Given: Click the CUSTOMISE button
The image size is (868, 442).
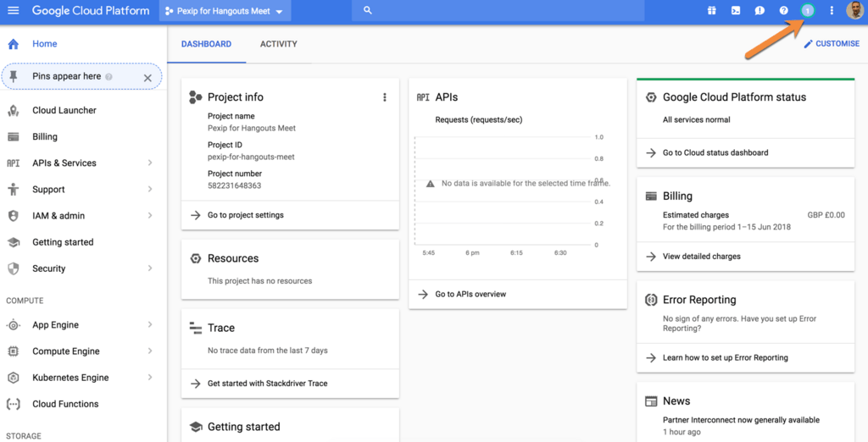Looking at the screenshot, I should tap(832, 44).
